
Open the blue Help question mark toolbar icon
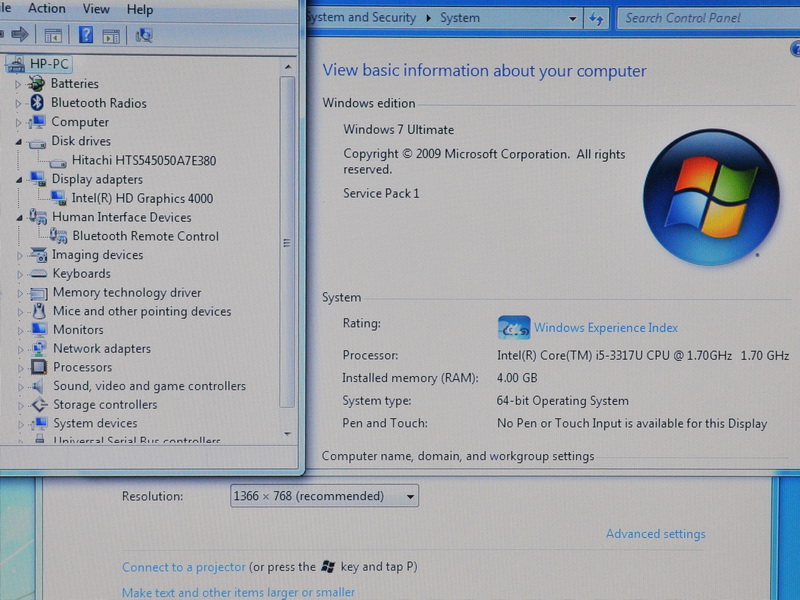coord(86,35)
